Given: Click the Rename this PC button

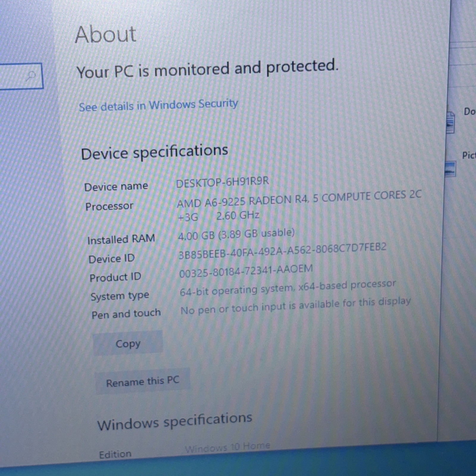Looking at the screenshot, I should pos(143,381).
